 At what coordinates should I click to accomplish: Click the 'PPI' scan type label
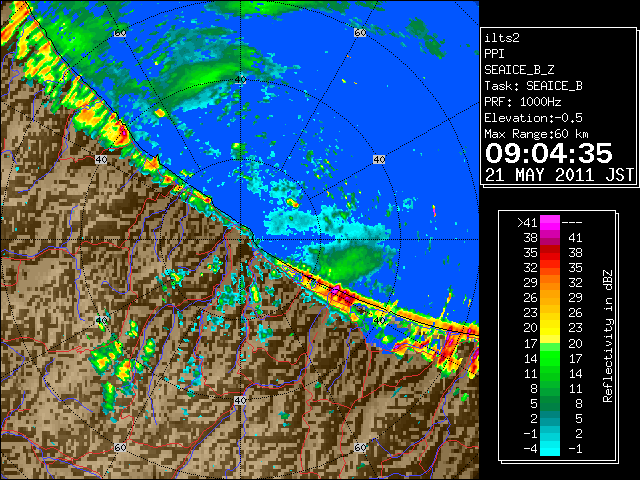click(x=494, y=54)
